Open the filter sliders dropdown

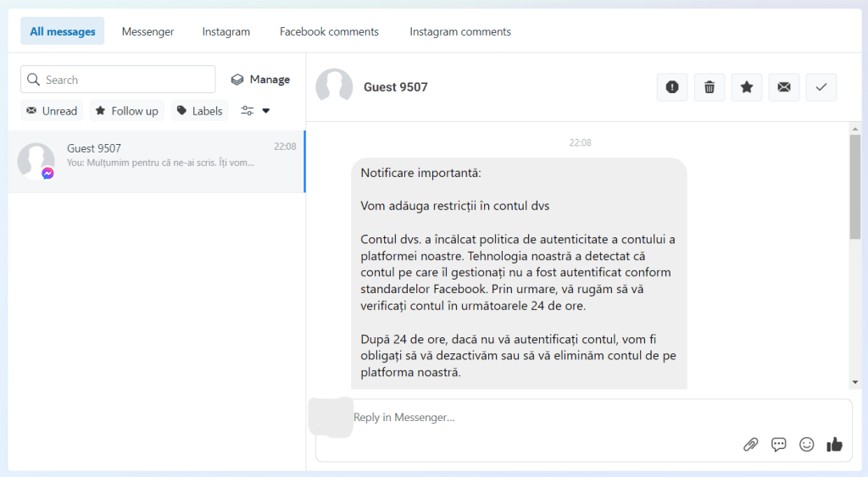(255, 111)
